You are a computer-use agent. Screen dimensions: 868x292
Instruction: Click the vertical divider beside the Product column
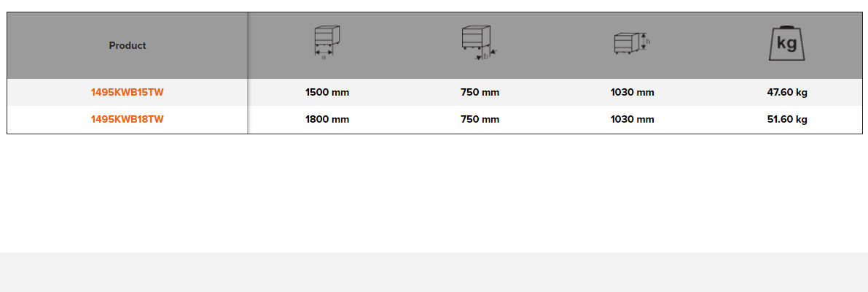tap(248, 73)
